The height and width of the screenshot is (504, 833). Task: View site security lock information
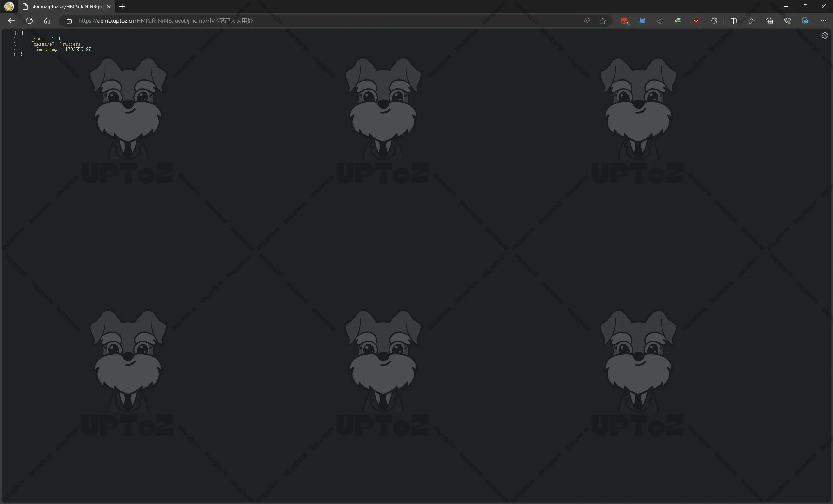click(69, 20)
